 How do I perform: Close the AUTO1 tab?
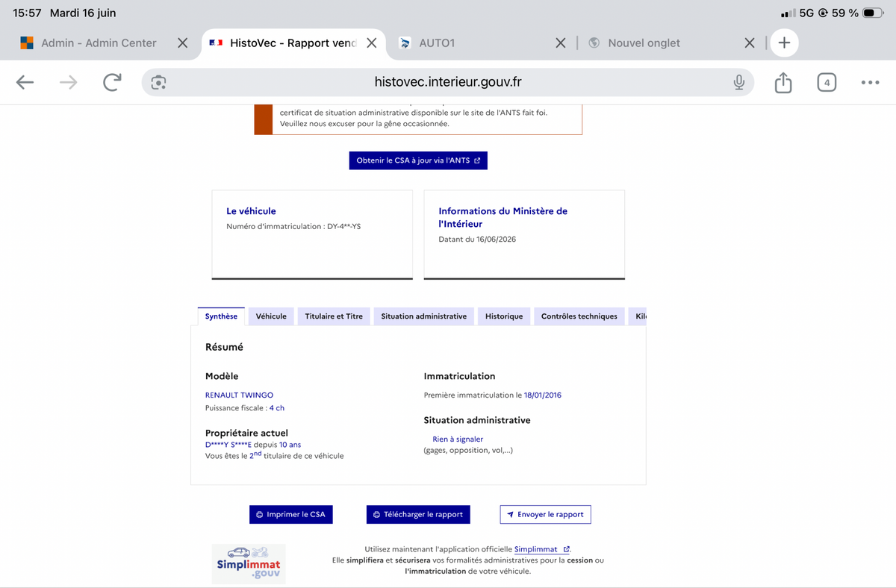pyautogui.click(x=561, y=43)
